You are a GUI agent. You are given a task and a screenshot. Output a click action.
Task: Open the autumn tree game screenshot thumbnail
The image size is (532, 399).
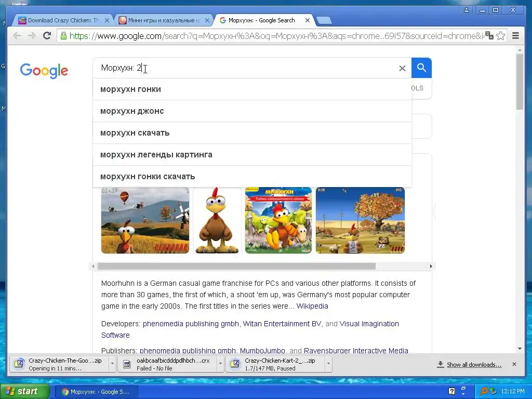pos(360,220)
